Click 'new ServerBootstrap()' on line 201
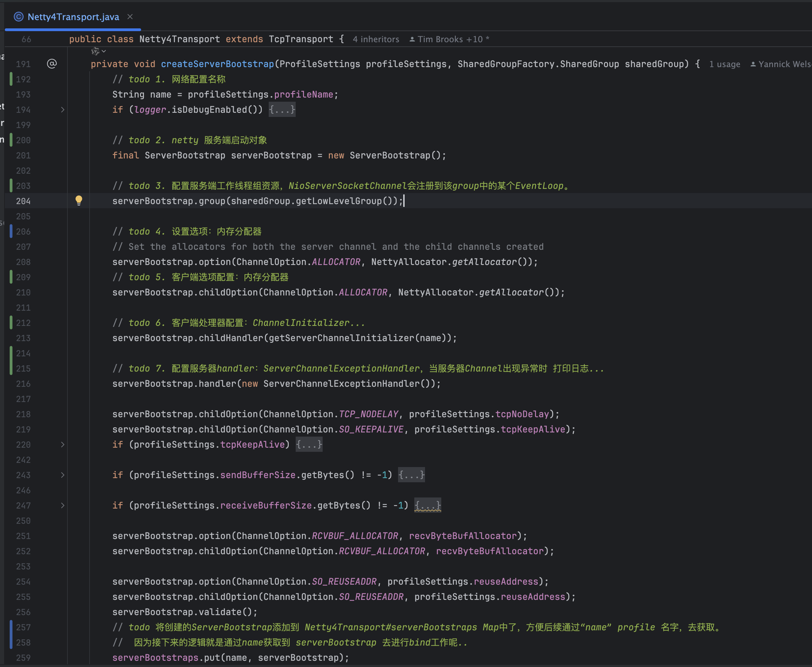Image resolution: width=812 pixels, height=667 pixels. pos(385,156)
